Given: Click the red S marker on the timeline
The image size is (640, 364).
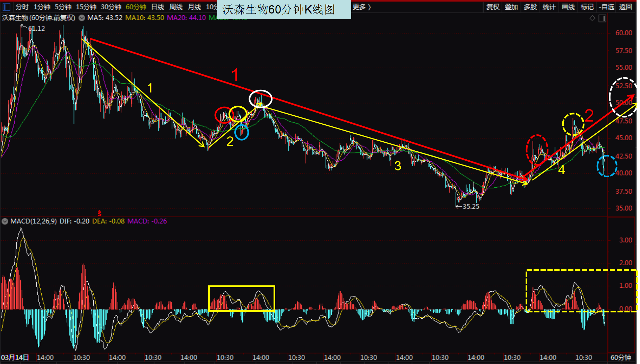Looking at the screenshot, I should pos(100,213).
